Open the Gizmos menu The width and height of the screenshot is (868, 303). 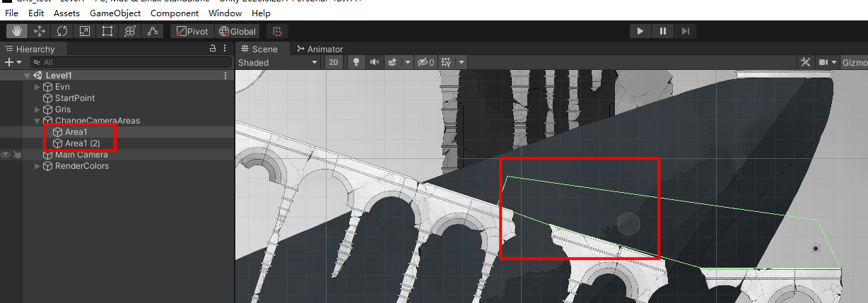(855, 62)
